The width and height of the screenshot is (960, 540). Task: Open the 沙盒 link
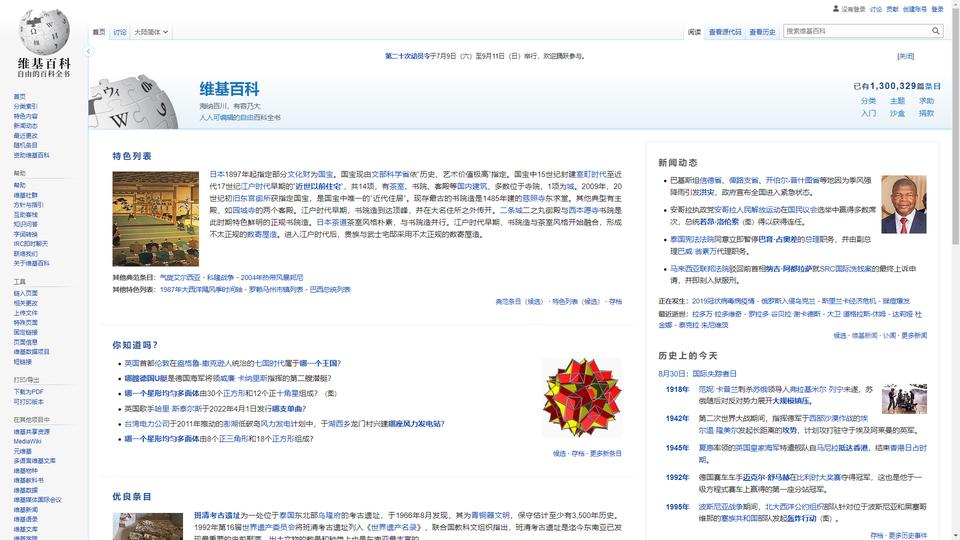[897, 113]
